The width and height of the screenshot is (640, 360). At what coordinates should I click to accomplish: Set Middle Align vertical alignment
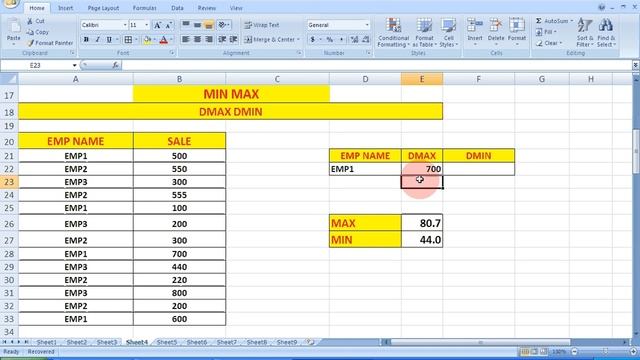(x=197, y=25)
